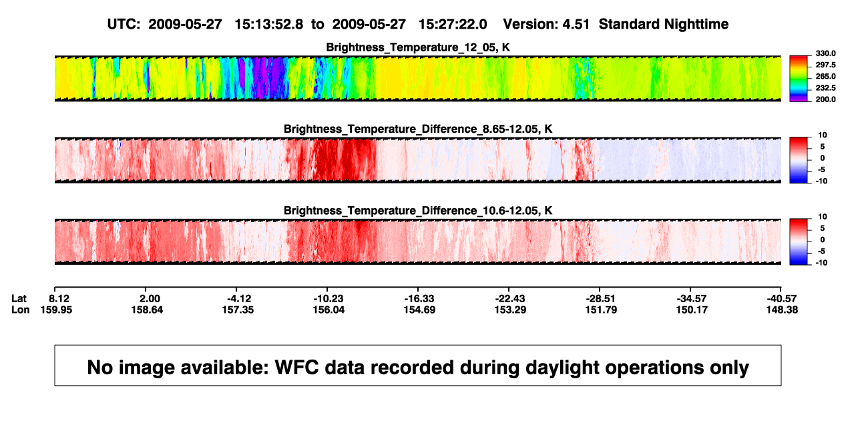
Task: Click latitude value -40.57
Action: [x=781, y=298]
